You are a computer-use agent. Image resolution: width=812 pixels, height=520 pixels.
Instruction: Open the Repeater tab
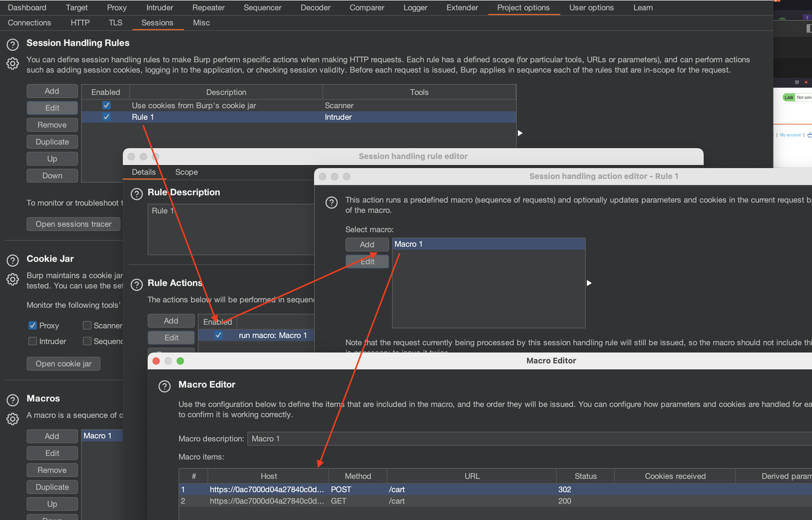(208, 8)
